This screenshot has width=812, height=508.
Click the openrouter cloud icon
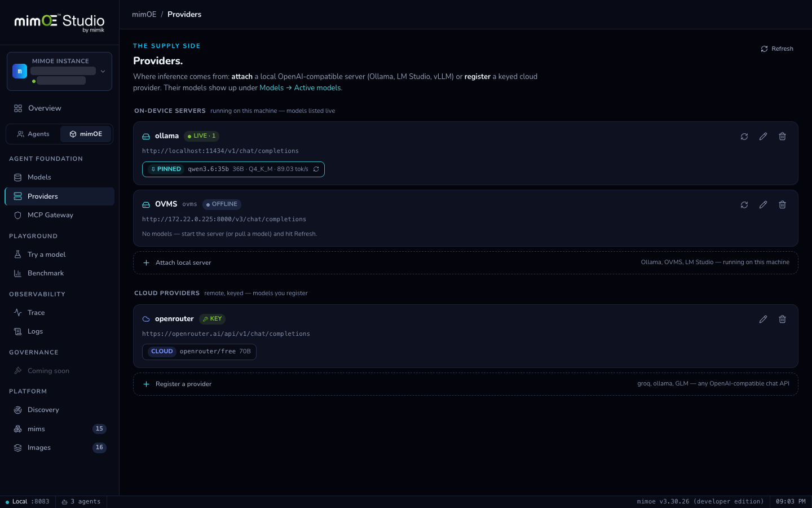click(146, 319)
